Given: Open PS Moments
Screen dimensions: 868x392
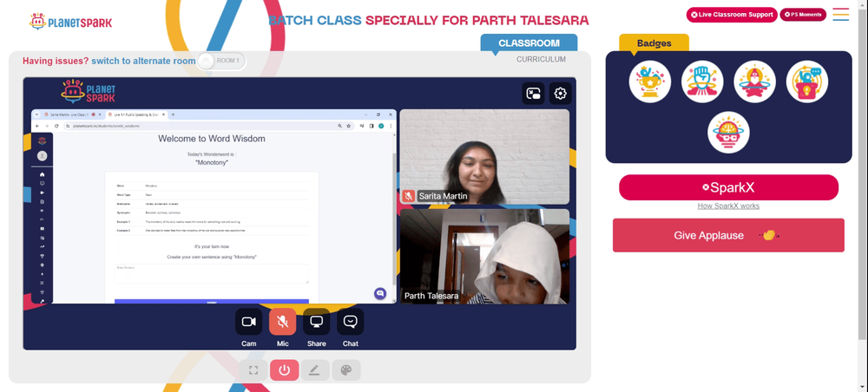Looking at the screenshot, I should [x=803, y=15].
